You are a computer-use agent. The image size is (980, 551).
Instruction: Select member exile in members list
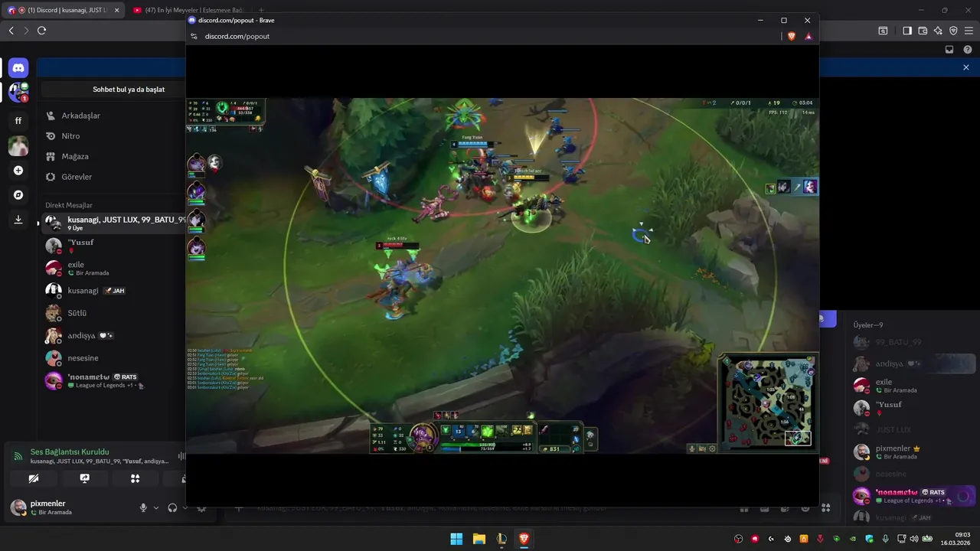(913, 386)
